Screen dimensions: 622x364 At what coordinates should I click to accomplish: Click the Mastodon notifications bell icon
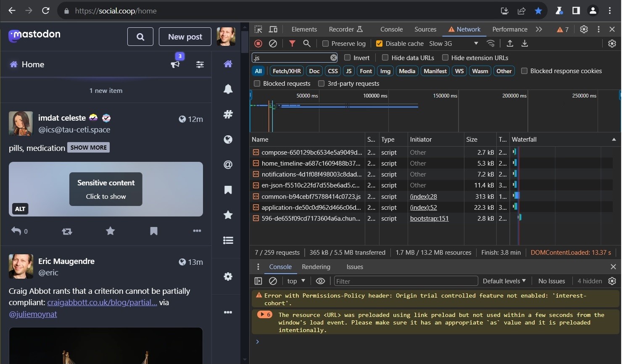pos(228,89)
